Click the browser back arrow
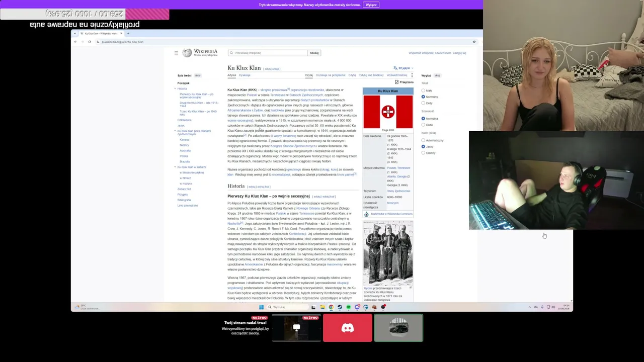 pos(75,42)
